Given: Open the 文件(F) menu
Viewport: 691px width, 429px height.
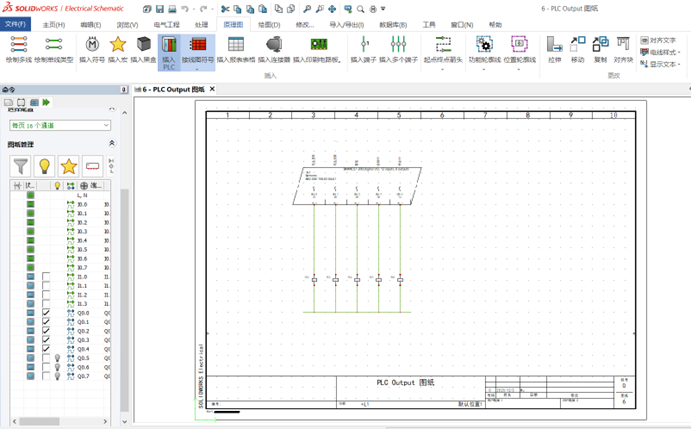Looking at the screenshot, I should click(17, 24).
